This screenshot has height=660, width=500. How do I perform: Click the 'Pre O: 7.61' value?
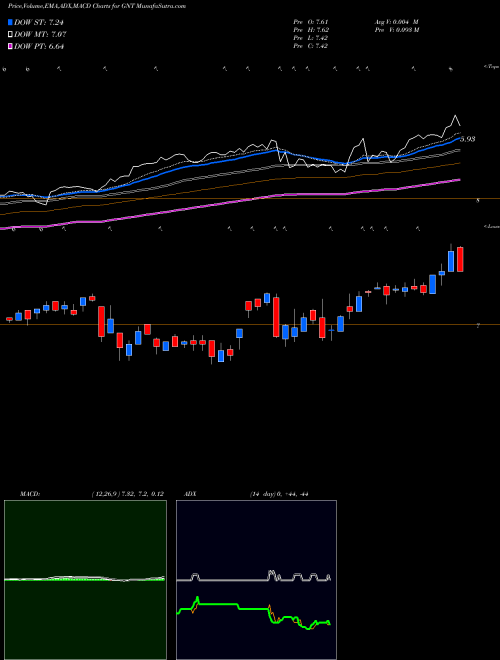pyautogui.click(x=311, y=22)
